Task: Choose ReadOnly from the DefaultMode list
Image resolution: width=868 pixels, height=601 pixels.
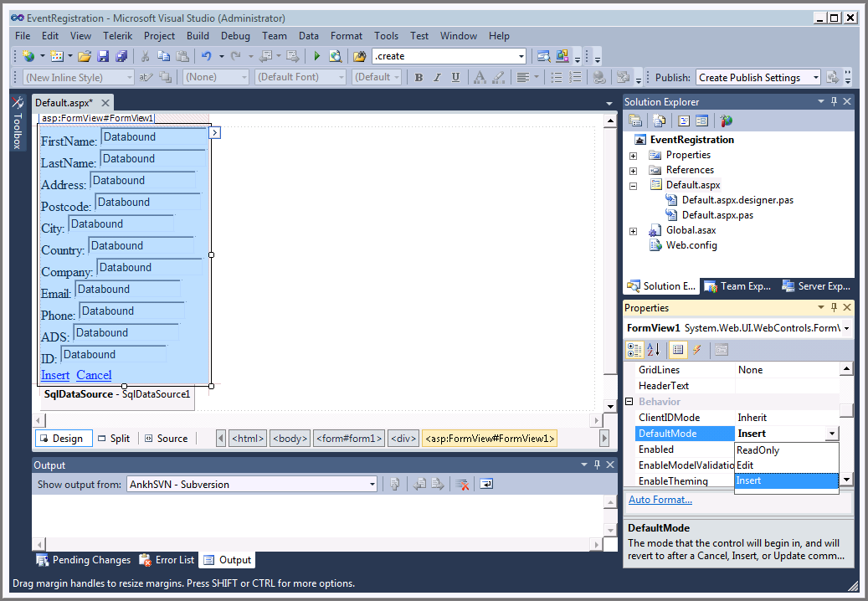Action: click(758, 450)
